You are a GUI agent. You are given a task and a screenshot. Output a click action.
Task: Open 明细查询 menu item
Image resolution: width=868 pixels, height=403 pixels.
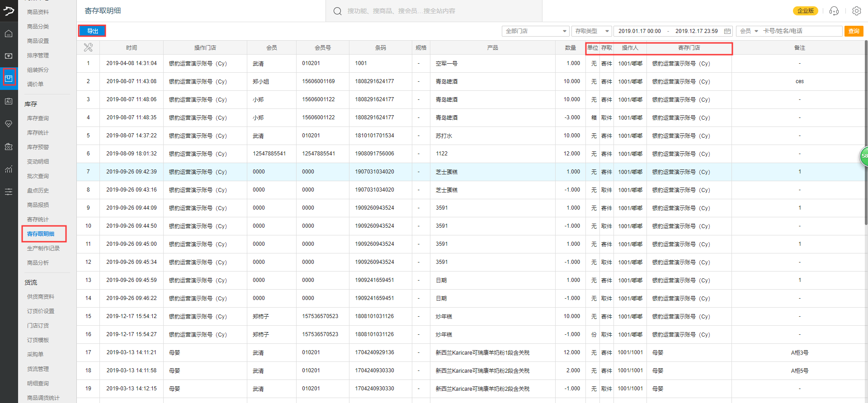pos(38,384)
